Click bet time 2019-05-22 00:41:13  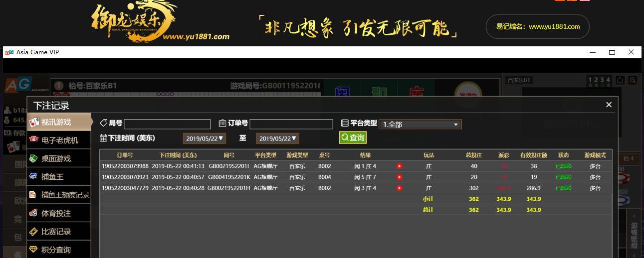178,166
